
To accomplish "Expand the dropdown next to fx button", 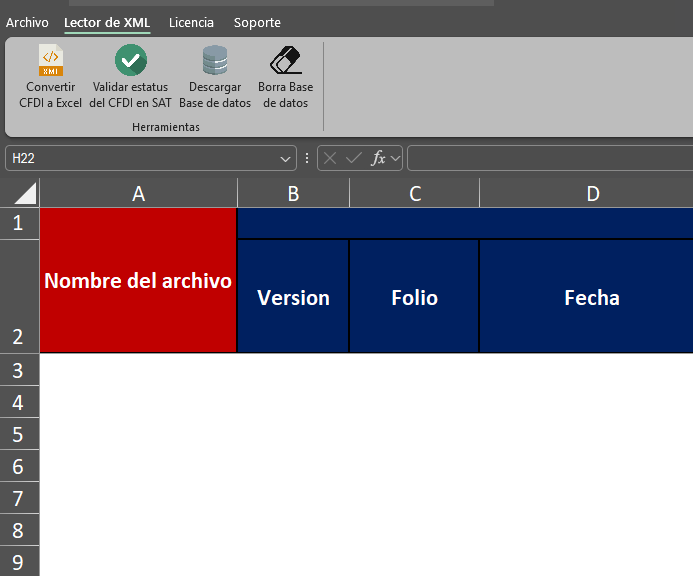I will click(396, 158).
